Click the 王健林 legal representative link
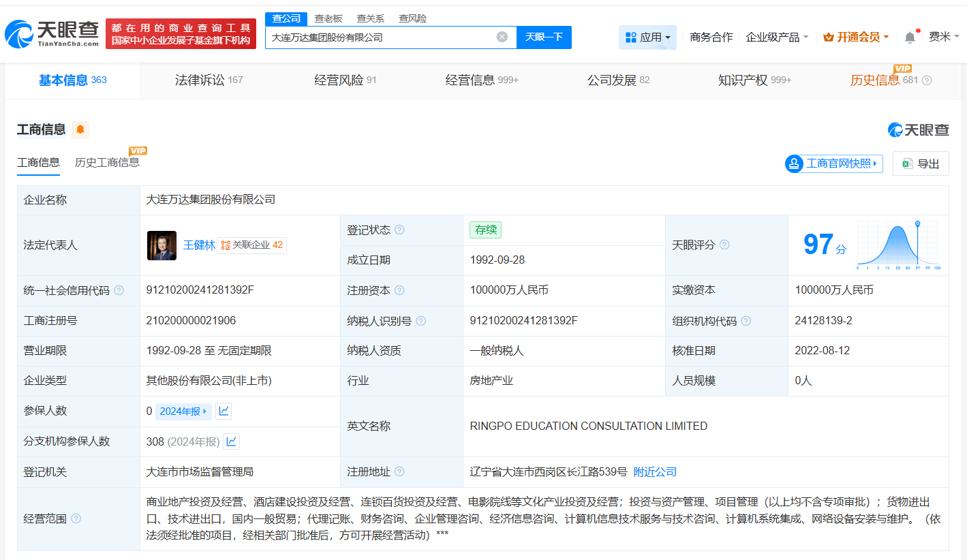This screenshot has width=967, height=560. click(x=200, y=245)
